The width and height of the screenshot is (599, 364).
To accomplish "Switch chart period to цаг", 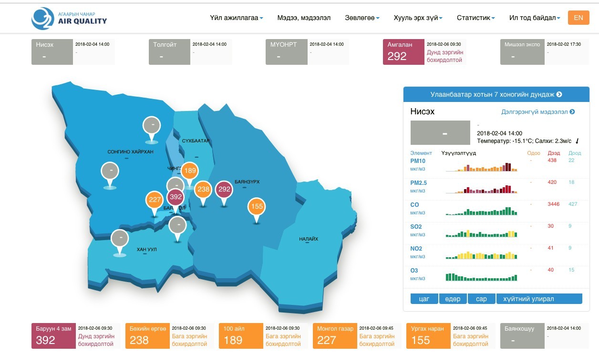I will [424, 299].
